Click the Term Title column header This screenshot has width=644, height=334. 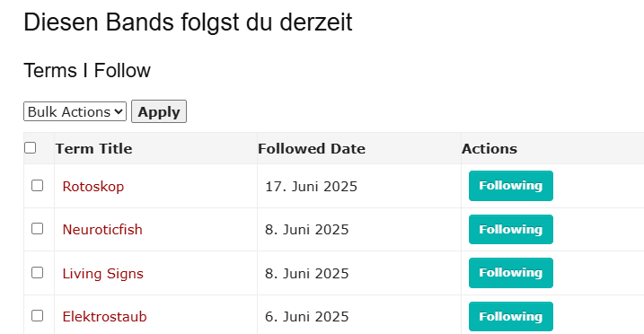point(93,148)
